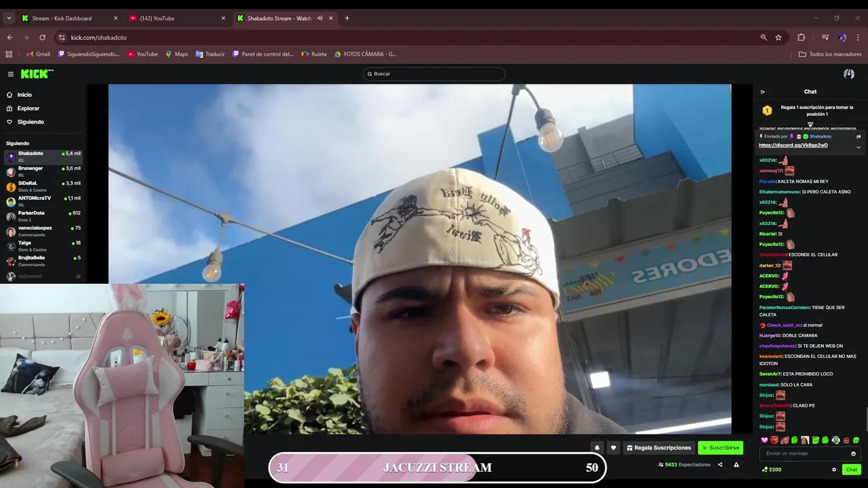The image size is (868, 488).
Task: Select Shakadoto channel in followed list
Action: pos(43,157)
